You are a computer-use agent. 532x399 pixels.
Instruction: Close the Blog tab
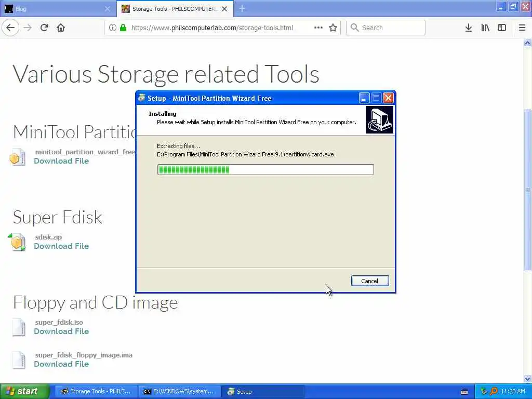coord(107,9)
